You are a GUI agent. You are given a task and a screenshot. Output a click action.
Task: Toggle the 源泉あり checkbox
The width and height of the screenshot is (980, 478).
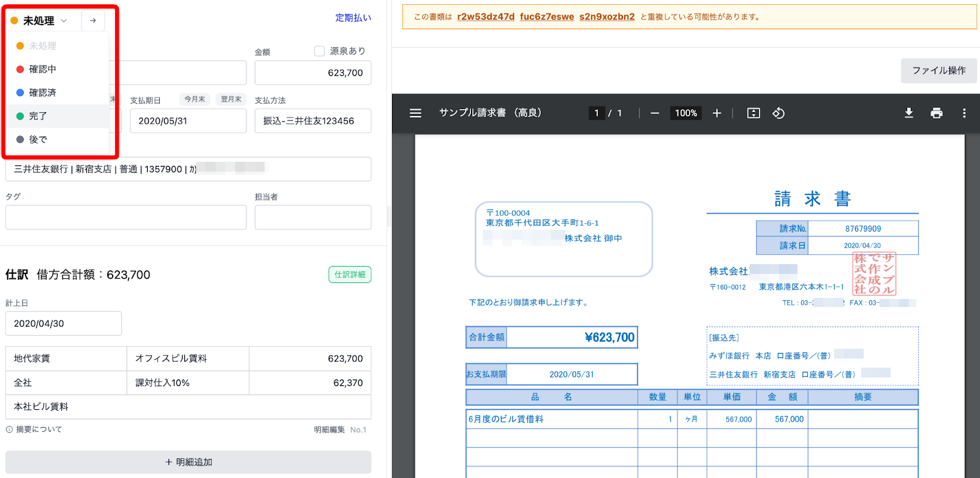pos(319,51)
